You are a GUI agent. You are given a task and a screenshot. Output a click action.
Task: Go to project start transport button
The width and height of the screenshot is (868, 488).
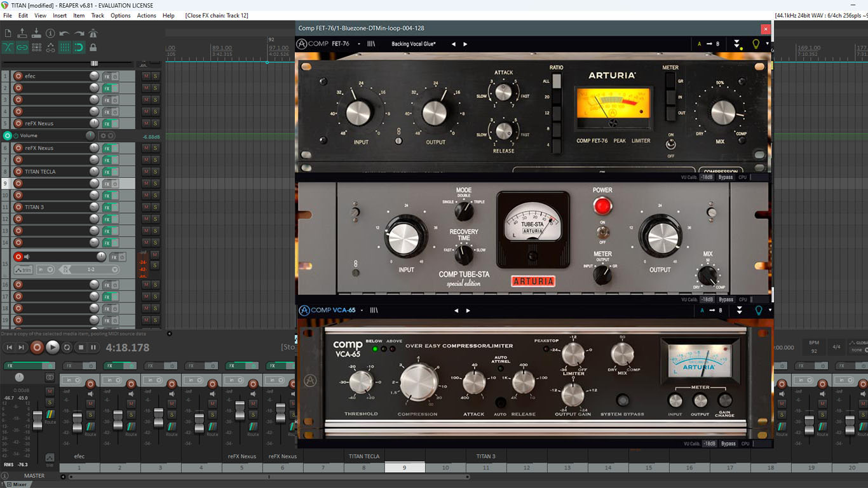(9, 348)
